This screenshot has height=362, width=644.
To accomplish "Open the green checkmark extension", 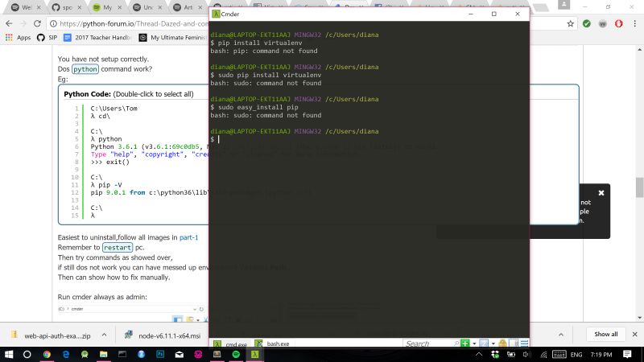I will [587, 24].
